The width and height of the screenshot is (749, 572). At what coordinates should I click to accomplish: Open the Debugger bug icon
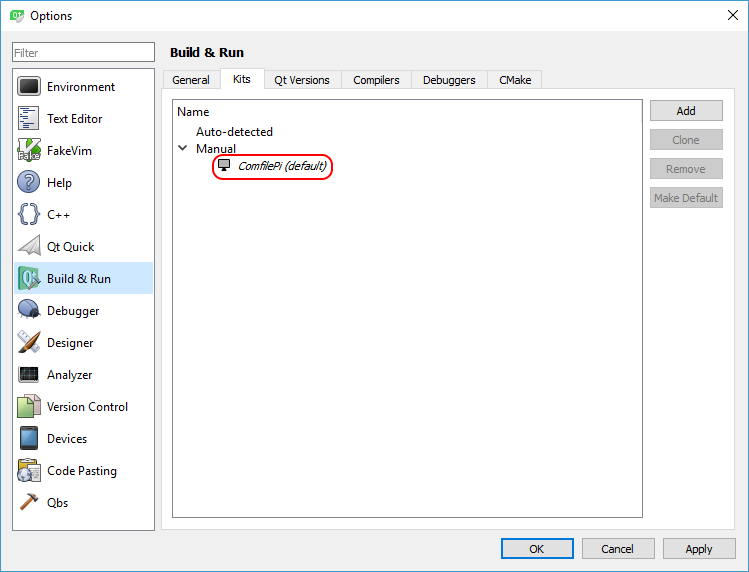[x=29, y=311]
